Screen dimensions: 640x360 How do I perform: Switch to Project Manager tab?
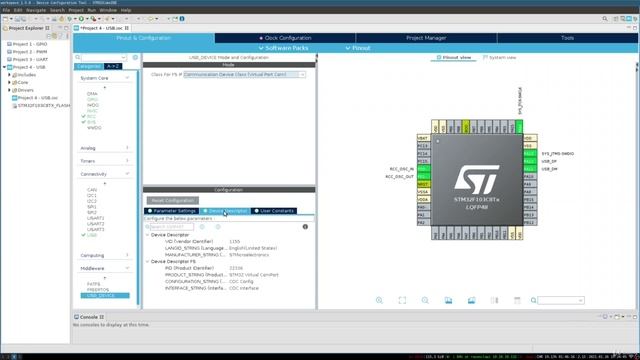tap(426, 38)
